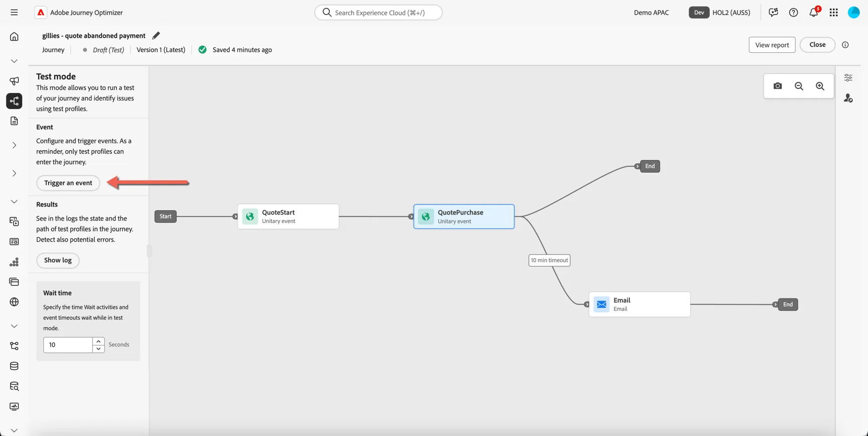Click the Demo APAC organization name
The width and height of the screenshot is (868, 436).
(x=652, y=13)
